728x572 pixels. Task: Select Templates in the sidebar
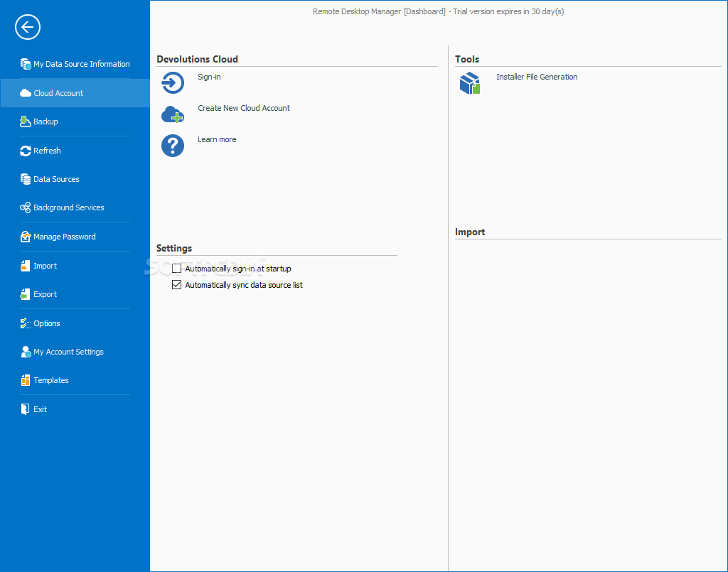[75, 380]
